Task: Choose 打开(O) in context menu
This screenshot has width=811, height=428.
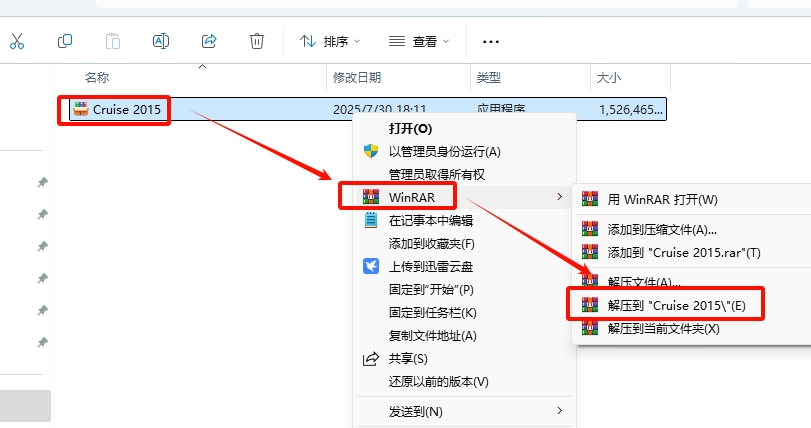Action: [x=410, y=129]
